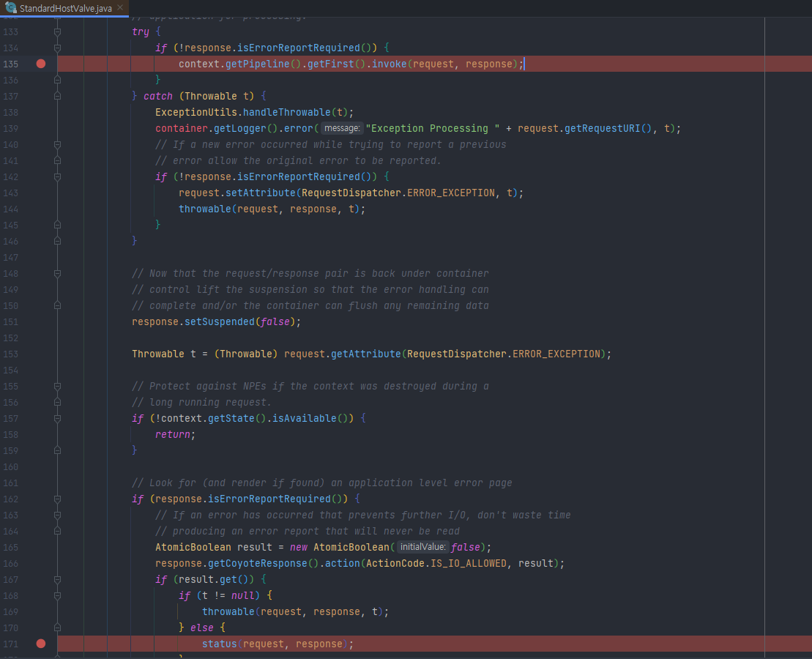Click 'throwable' call on line 144
This screenshot has width=812, height=659.
(x=205, y=209)
